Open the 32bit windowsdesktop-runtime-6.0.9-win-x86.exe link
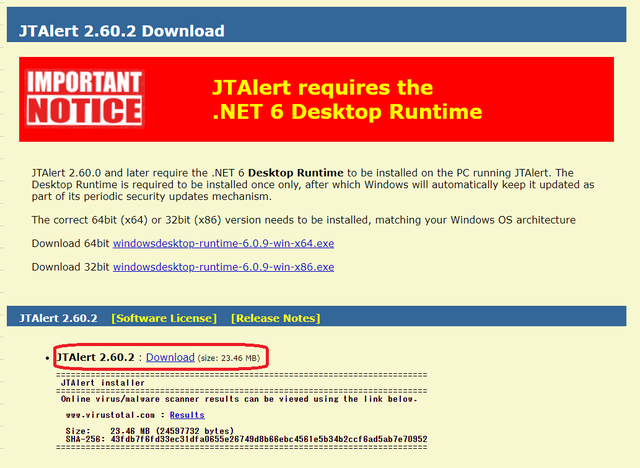Image resolution: width=640 pixels, height=468 pixels. pos(223,267)
